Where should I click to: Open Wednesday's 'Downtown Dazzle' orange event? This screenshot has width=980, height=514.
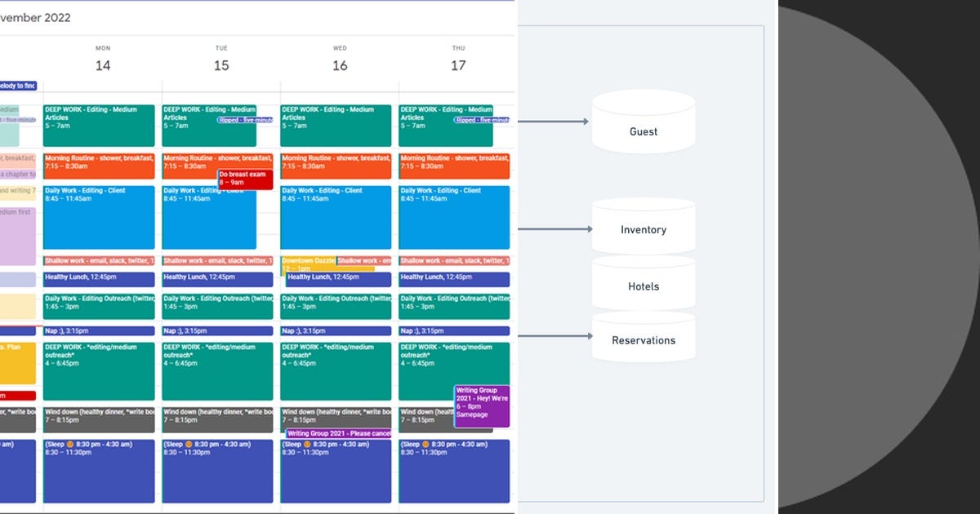click(306, 260)
